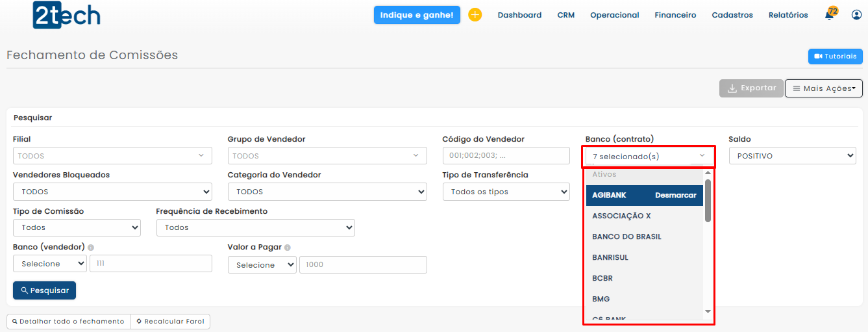Click Recalcular Farol button
The image size is (868, 332).
tap(170, 322)
